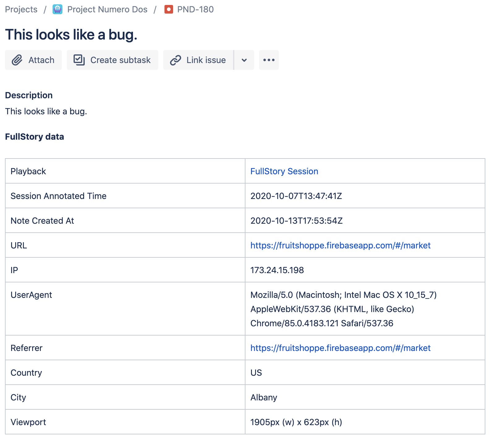Click the Viewport dimensions value

pyautogui.click(x=296, y=422)
